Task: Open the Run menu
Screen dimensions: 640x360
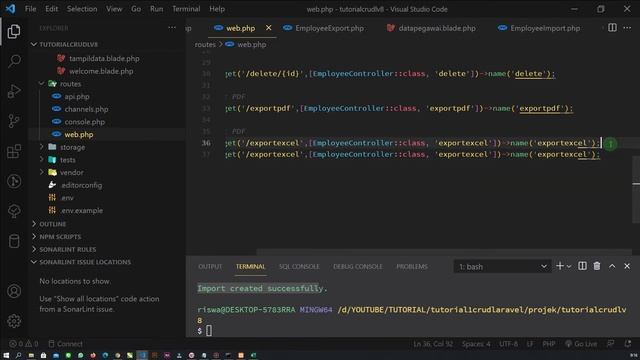Action: tap(156, 9)
